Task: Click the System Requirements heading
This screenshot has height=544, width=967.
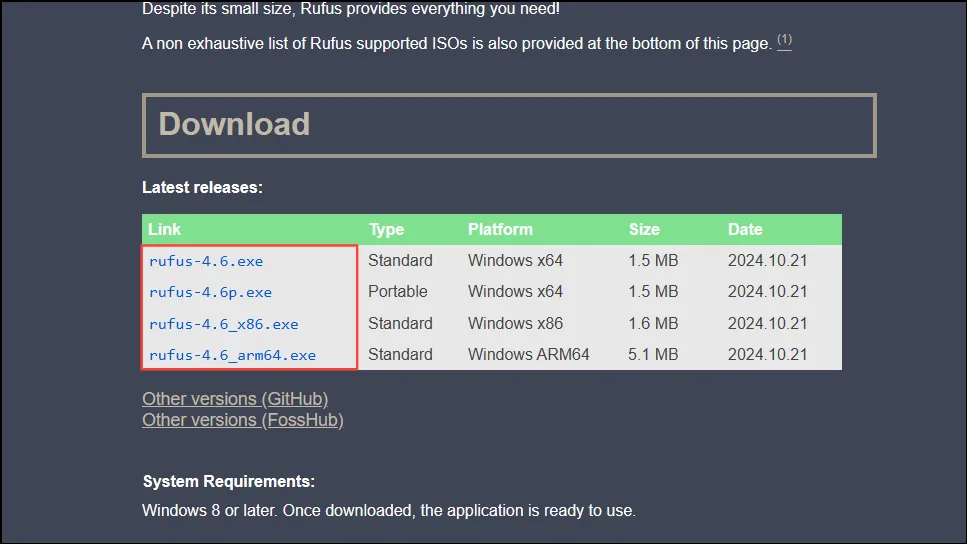Action: 229,482
